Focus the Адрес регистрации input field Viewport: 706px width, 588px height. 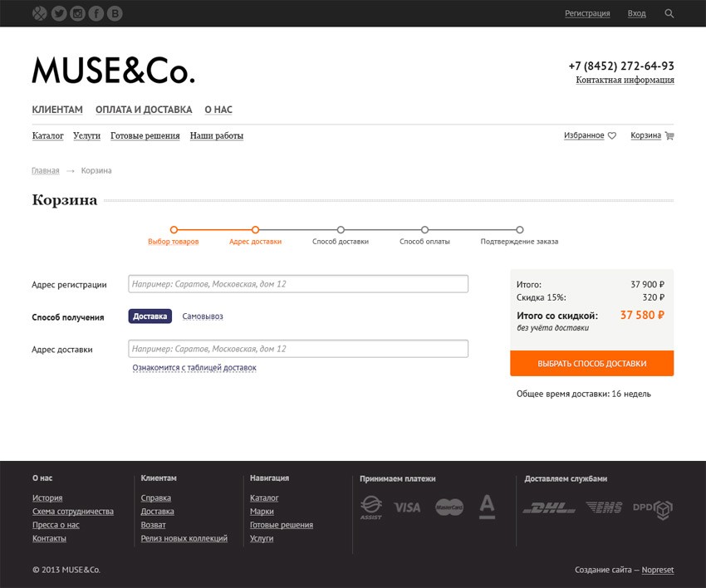pyautogui.click(x=298, y=284)
